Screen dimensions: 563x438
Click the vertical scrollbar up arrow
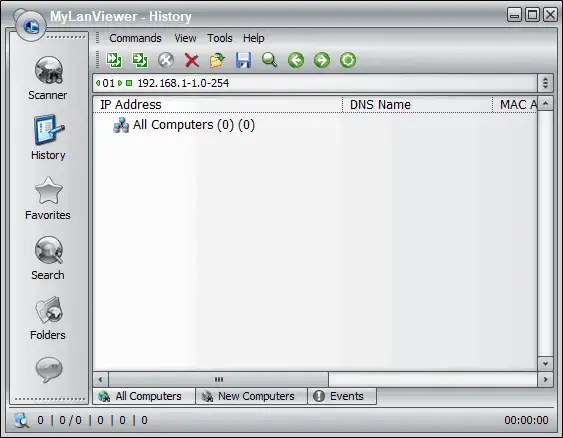tap(545, 104)
